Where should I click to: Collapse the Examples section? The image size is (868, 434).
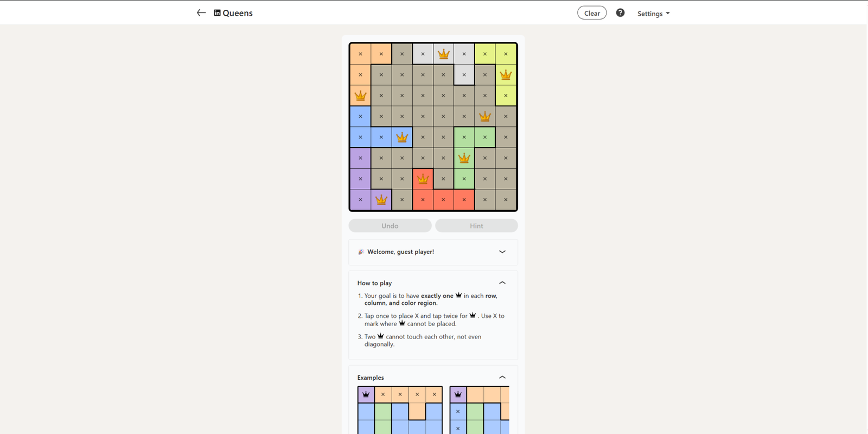502,377
